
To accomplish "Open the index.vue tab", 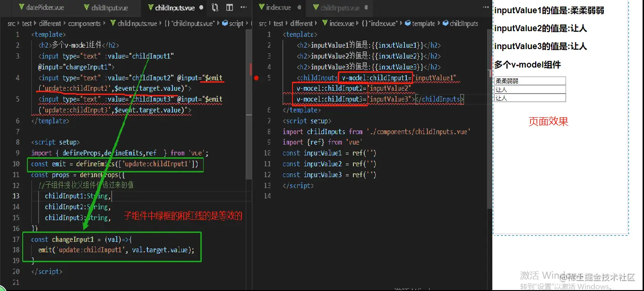I will tap(278, 8).
